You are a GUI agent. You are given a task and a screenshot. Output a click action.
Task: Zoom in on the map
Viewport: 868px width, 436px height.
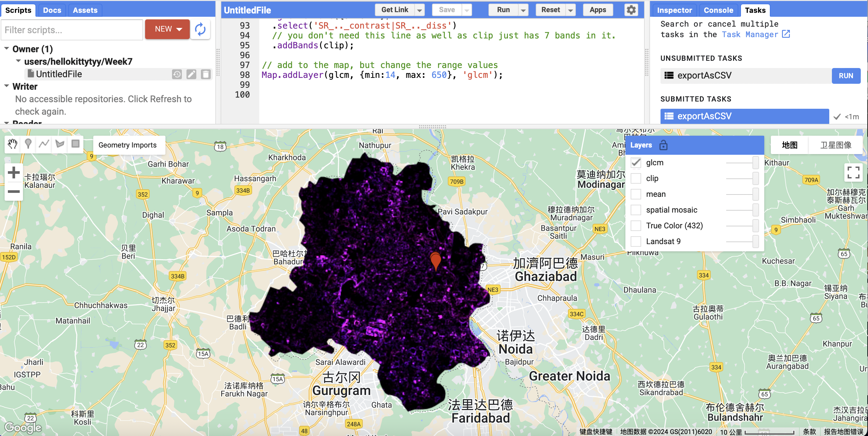pos(13,172)
